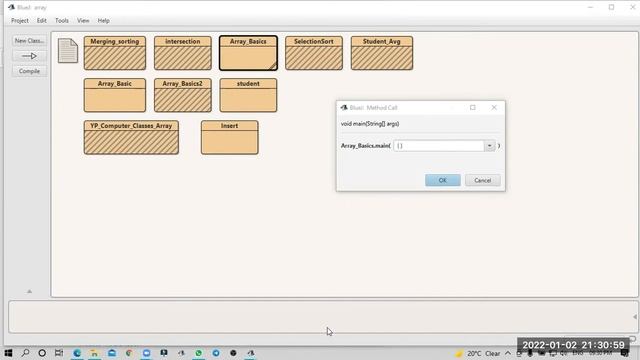Show hidden system tray icons
640x360 pixels.
click(x=508, y=353)
